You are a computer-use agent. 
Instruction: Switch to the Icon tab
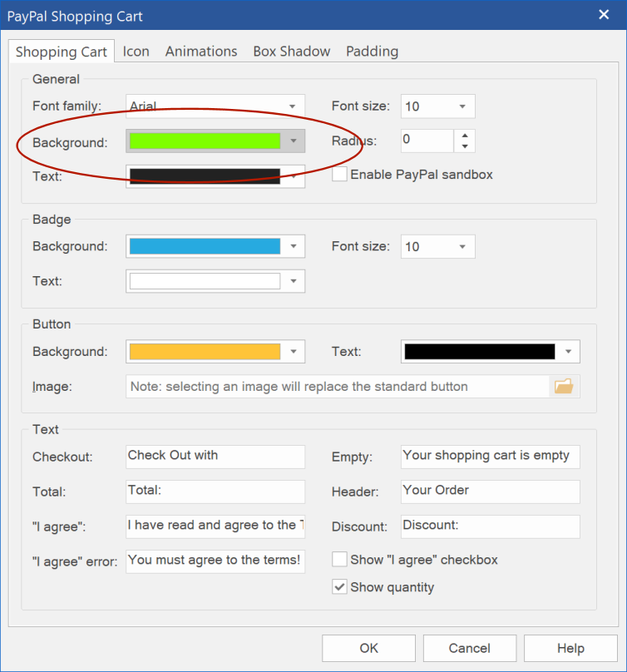(136, 52)
